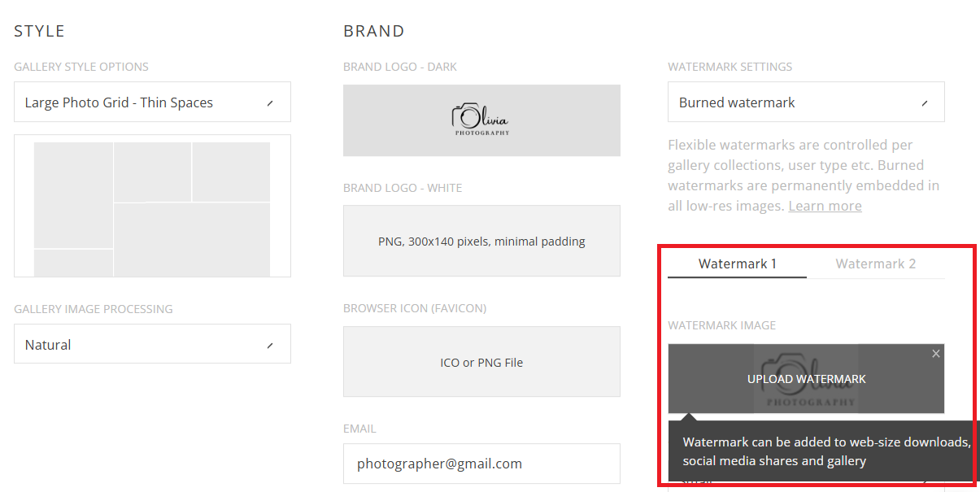Click the edit pencil on Watermark Settings
Screen dimensions: 980x492
(x=924, y=102)
